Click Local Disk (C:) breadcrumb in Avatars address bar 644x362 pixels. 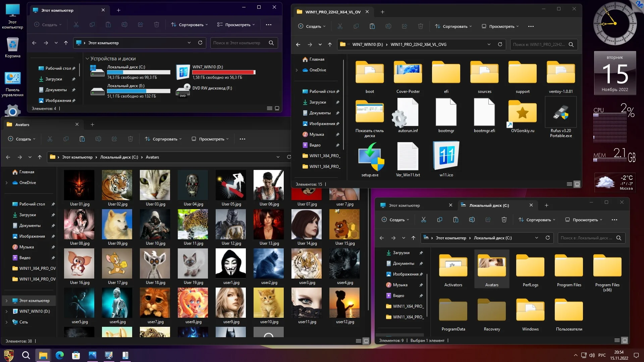[119, 157]
